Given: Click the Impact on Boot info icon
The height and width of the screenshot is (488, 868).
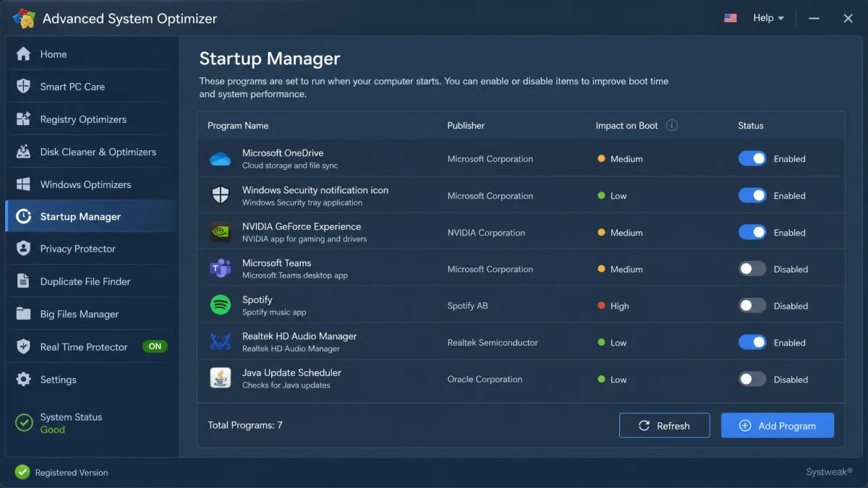Looking at the screenshot, I should click(671, 125).
